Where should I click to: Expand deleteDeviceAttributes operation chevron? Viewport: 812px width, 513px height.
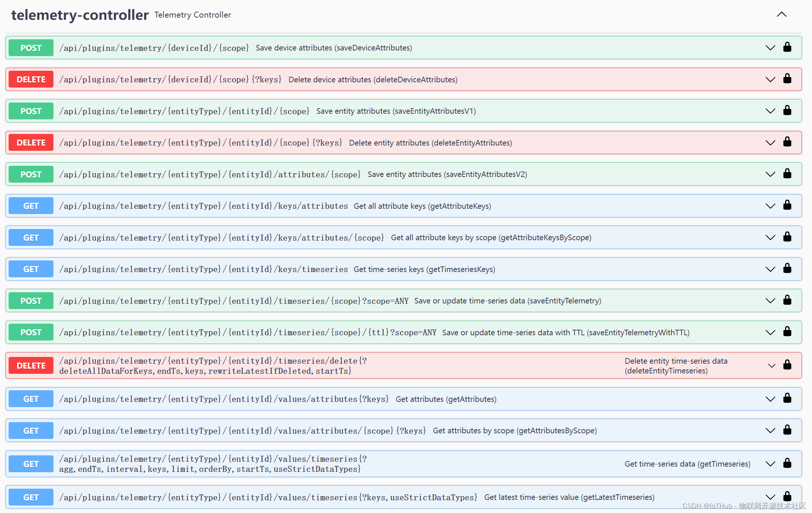[x=770, y=79]
